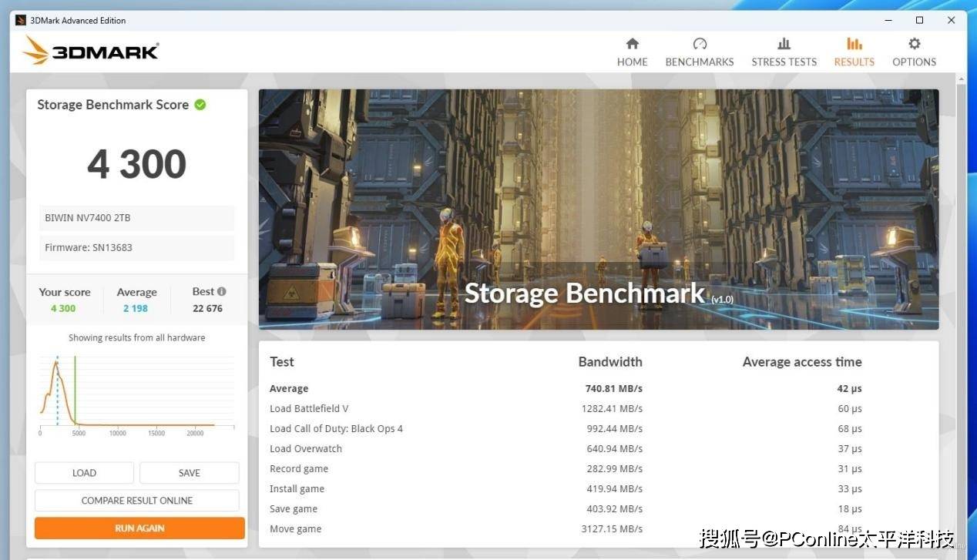Click the info icon beside Best
This screenshot has width=977, height=560.
222,291
